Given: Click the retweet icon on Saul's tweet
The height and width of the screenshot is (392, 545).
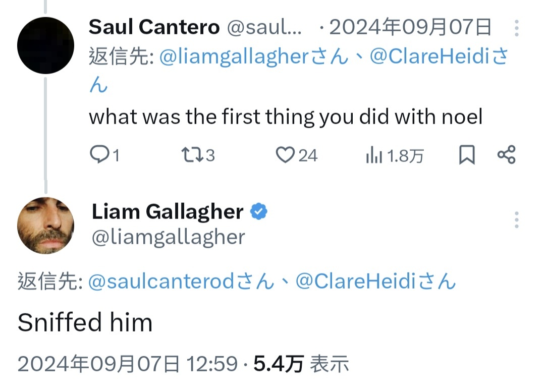Looking at the screenshot, I should (x=193, y=155).
